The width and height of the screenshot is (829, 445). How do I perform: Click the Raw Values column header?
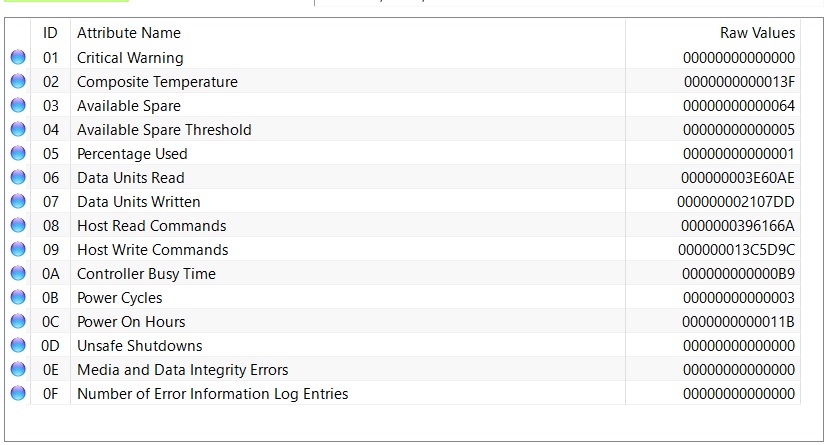[x=757, y=33]
